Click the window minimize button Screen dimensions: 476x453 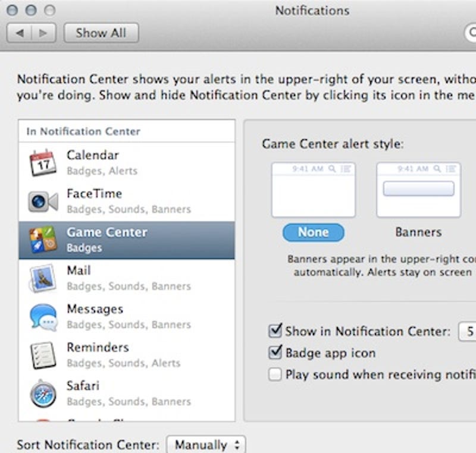click(31, 10)
